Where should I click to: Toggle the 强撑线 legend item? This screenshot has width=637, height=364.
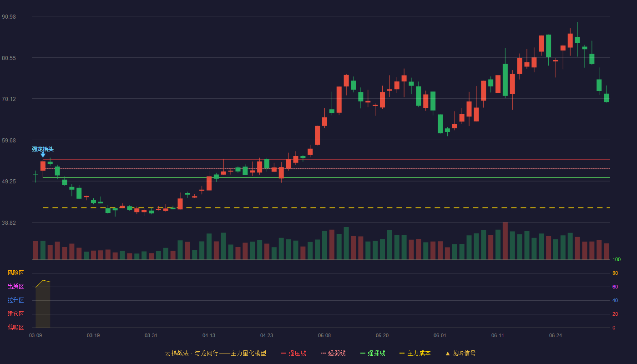click(373, 353)
